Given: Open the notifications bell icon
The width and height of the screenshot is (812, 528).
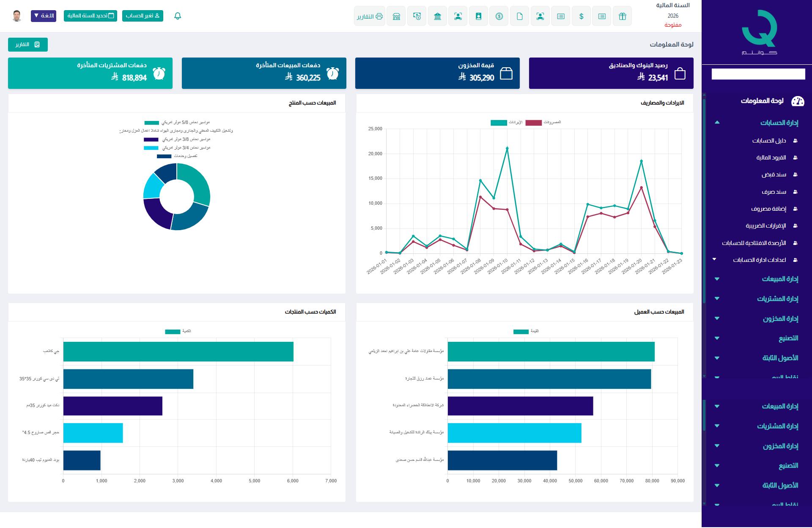Looking at the screenshot, I should [x=178, y=16].
